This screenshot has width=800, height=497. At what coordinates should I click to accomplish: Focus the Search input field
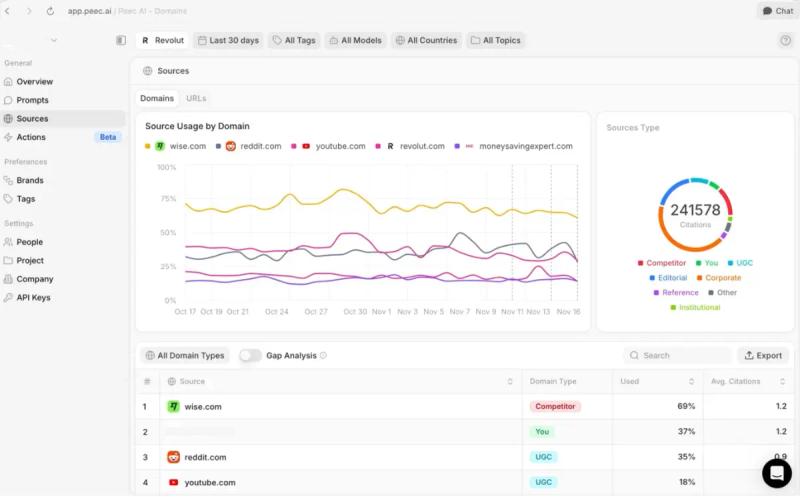(x=678, y=356)
